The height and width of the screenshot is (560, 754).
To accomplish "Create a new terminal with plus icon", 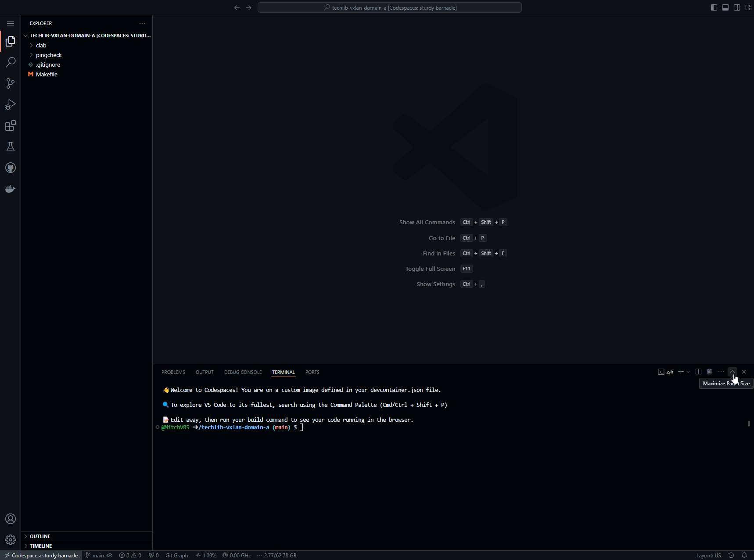I will point(681,372).
